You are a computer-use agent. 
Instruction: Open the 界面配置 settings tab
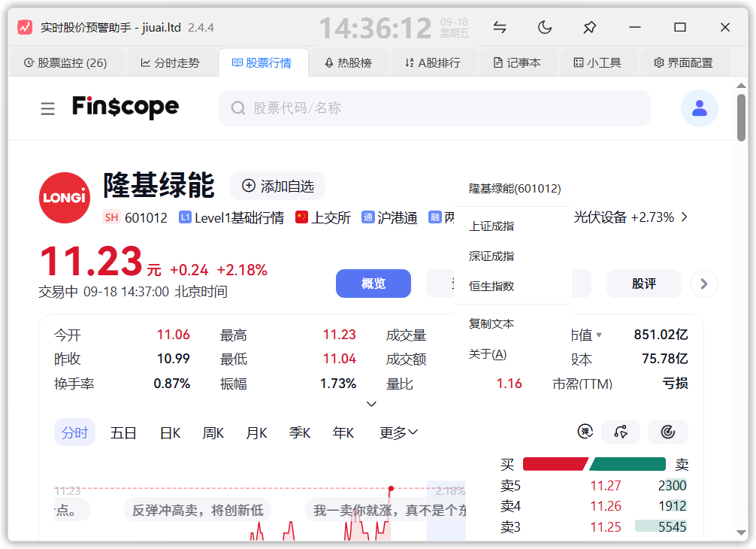tap(683, 62)
